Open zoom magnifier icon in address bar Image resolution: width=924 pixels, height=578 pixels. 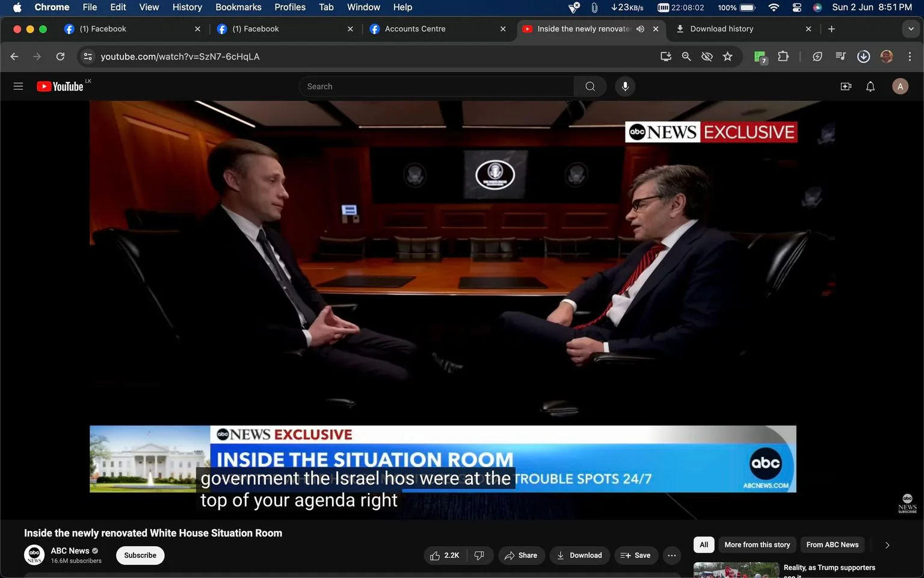pos(686,57)
